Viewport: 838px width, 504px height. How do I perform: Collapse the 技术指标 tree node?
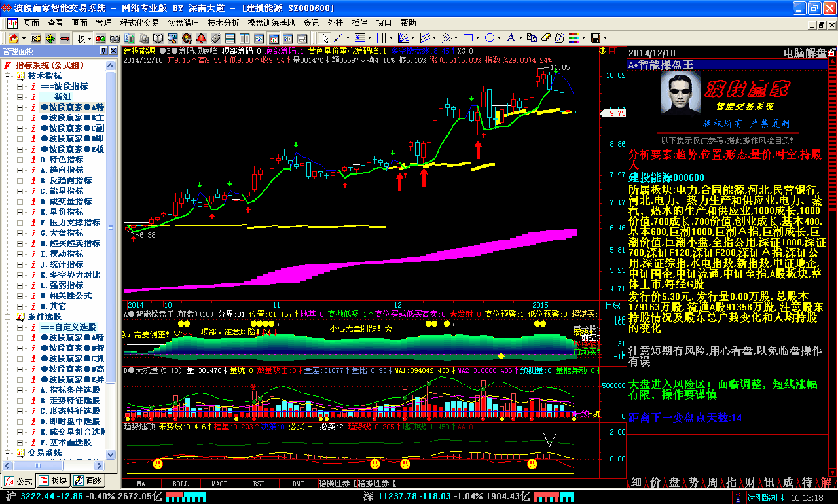coord(7,76)
